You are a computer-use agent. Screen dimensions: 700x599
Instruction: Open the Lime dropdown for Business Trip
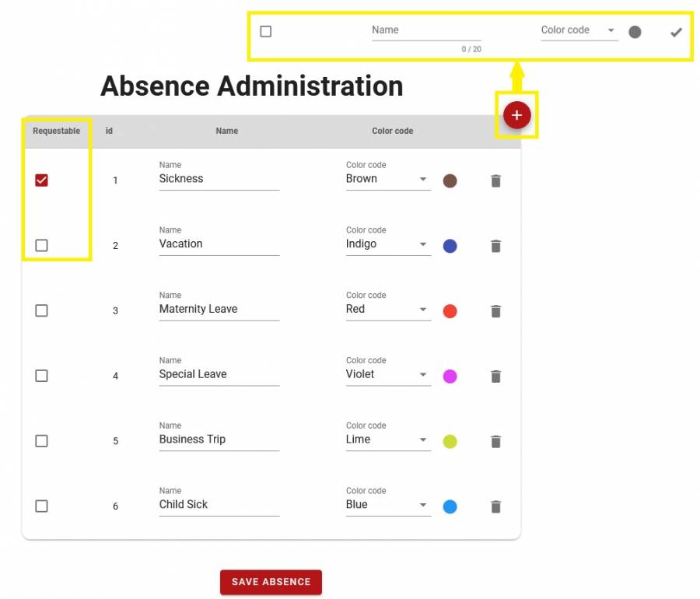tap(387, 440)
